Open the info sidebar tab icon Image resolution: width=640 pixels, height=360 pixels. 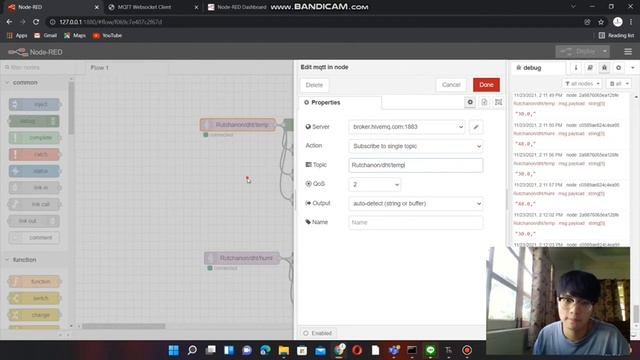(x=576, y=68)
